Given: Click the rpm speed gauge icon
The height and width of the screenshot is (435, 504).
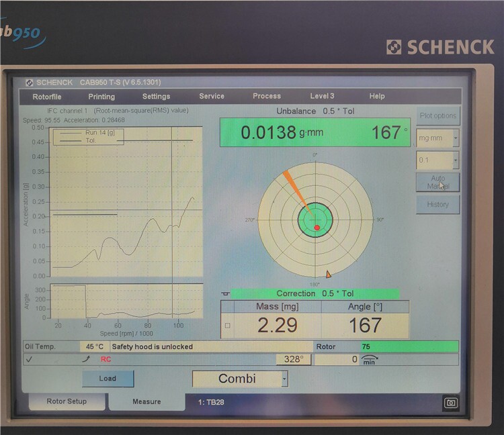Looking at the screenshot, I should [370, 360].
